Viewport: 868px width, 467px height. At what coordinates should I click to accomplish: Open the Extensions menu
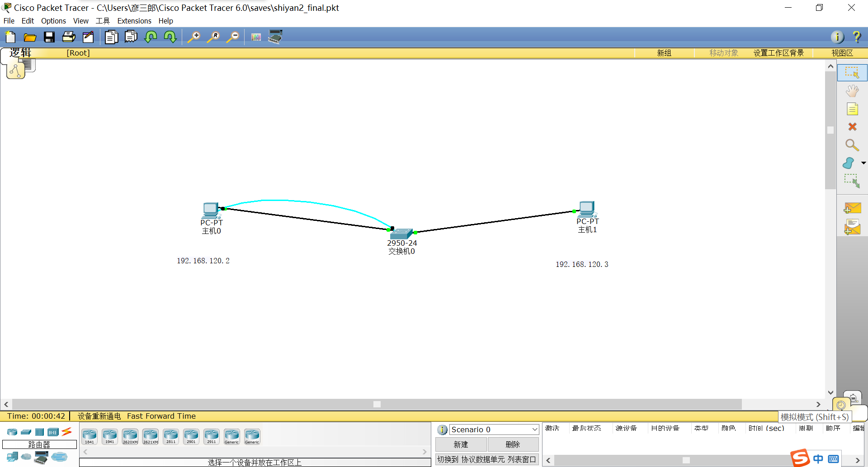[x=134, y=21]
